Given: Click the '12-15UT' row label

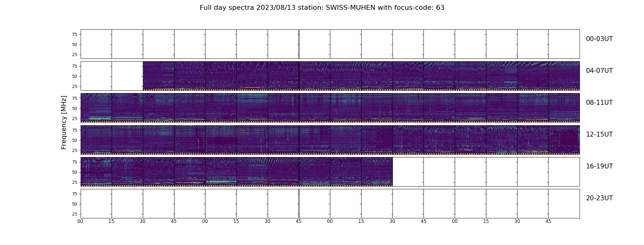Looking at the screenshot, I should pyautogui.click(x=599, y=134).
